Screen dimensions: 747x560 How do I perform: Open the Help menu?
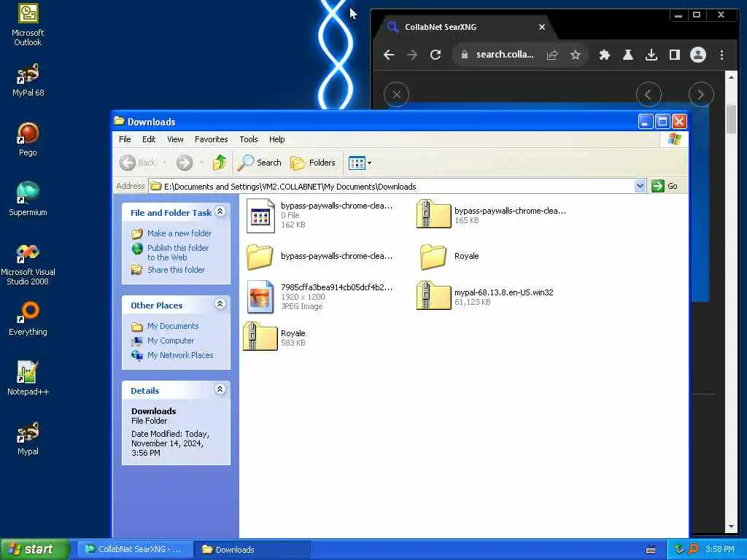point(276,139)
